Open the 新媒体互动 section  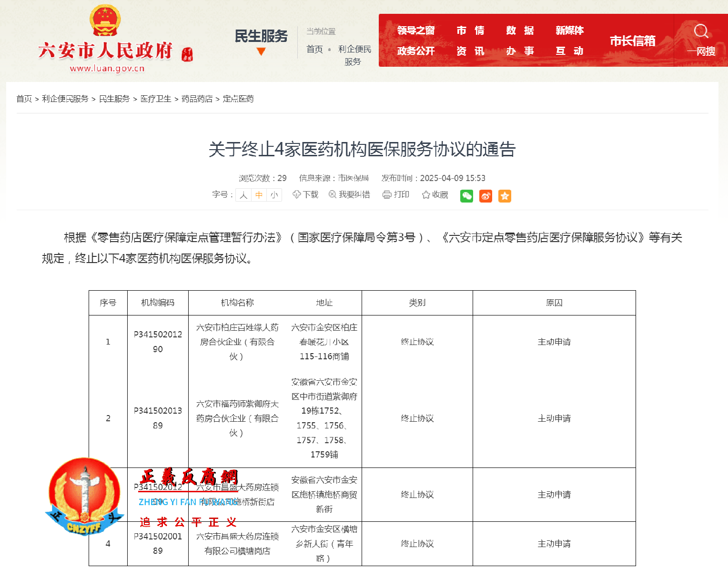click(x=570, y=41)
